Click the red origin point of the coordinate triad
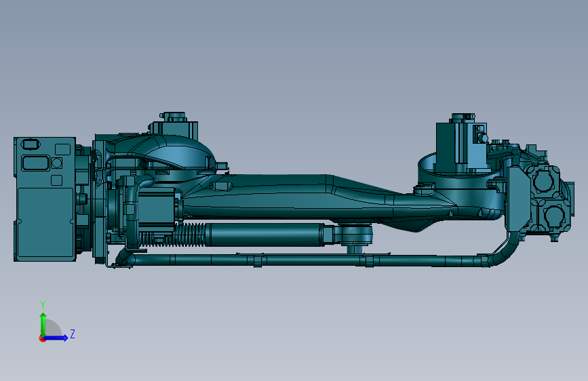588x381 pixels. point(42,338)
